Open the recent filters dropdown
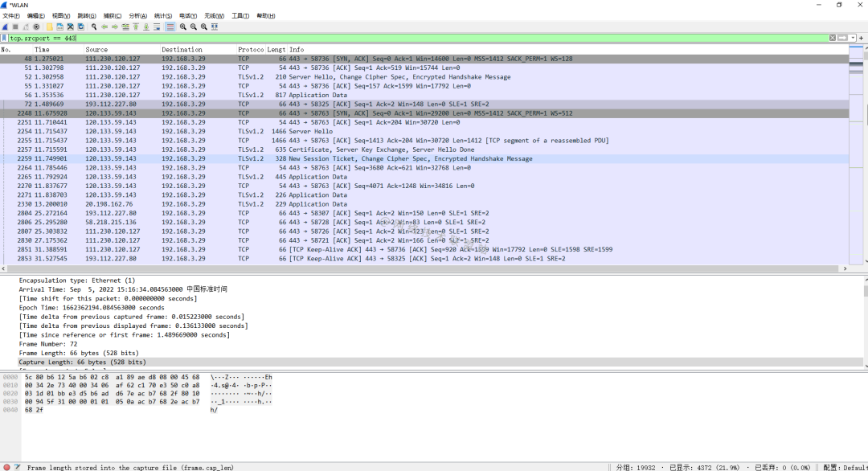This screenshot has width=868, height=471. (853, 39)
